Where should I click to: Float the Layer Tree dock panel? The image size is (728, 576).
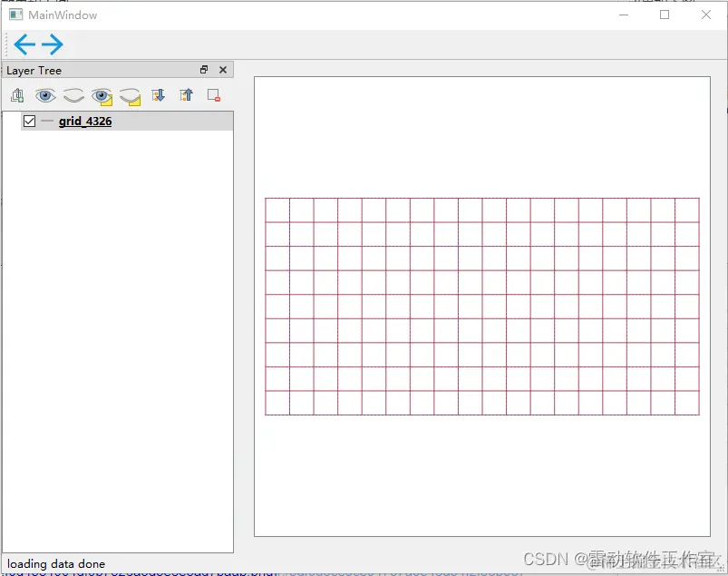click(204, 70)
